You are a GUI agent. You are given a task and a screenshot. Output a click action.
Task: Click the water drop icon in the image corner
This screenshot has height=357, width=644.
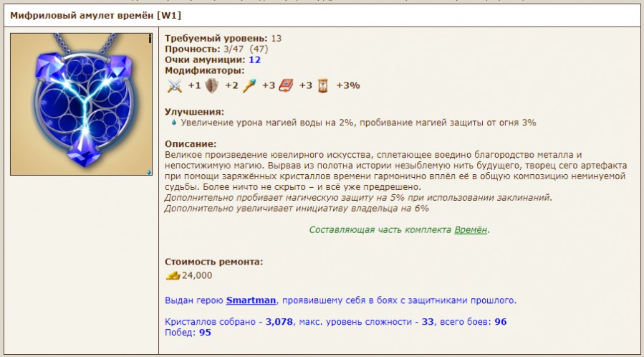click(149, 172)
